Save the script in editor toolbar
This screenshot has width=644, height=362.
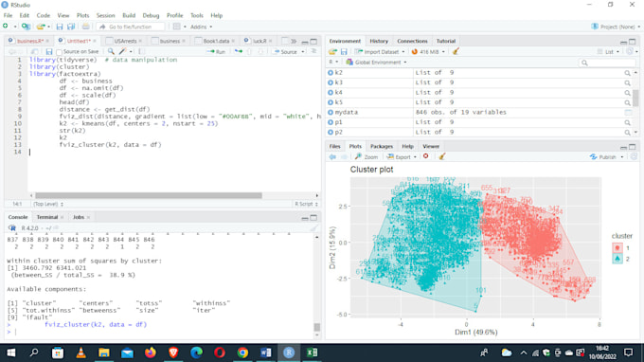[x=49, y=52]
